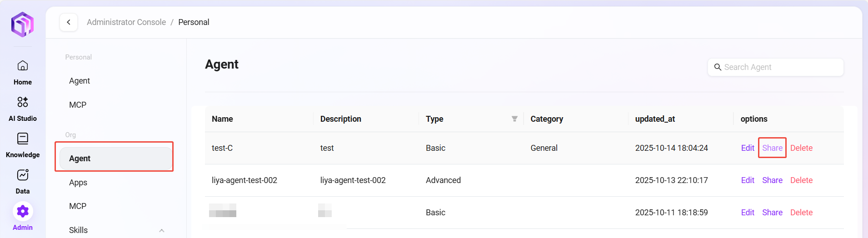
Task: Open the Data section icon
Action: click(x=23, y=175)
